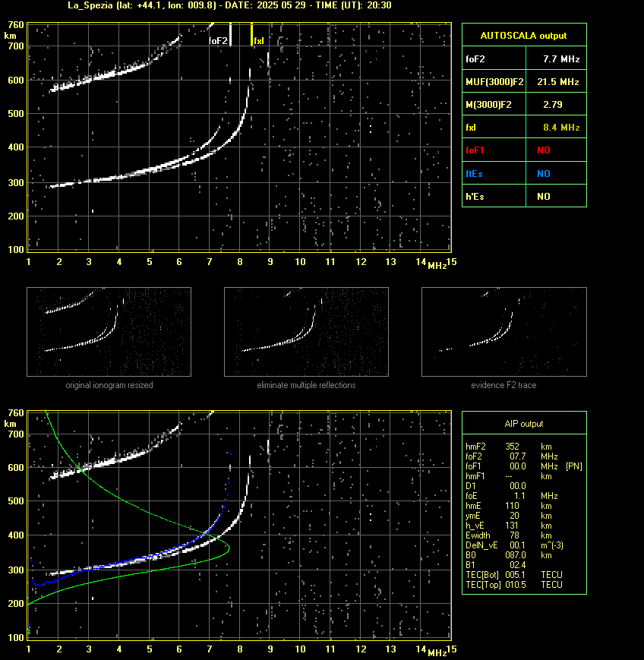
Task: Click the yellow fxI marker in the top ionogram
Action: pyautogui.click(x=251, y=34)
